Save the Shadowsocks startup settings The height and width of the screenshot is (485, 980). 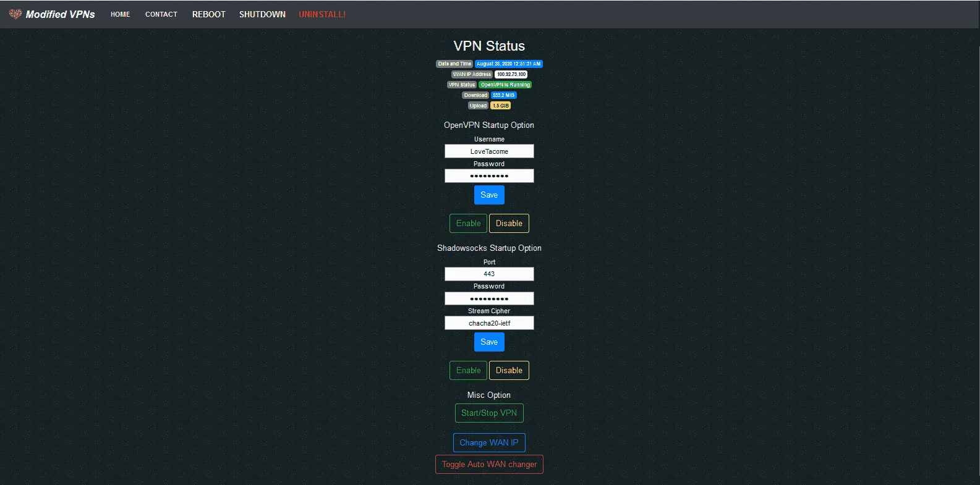(x=489, y=342)
